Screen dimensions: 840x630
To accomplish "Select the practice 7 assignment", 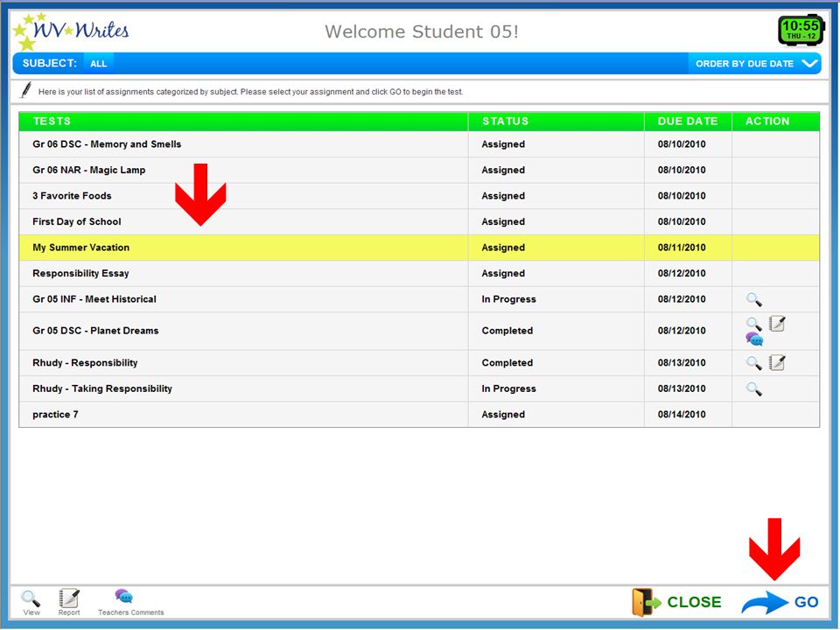I will click(419, 414).
